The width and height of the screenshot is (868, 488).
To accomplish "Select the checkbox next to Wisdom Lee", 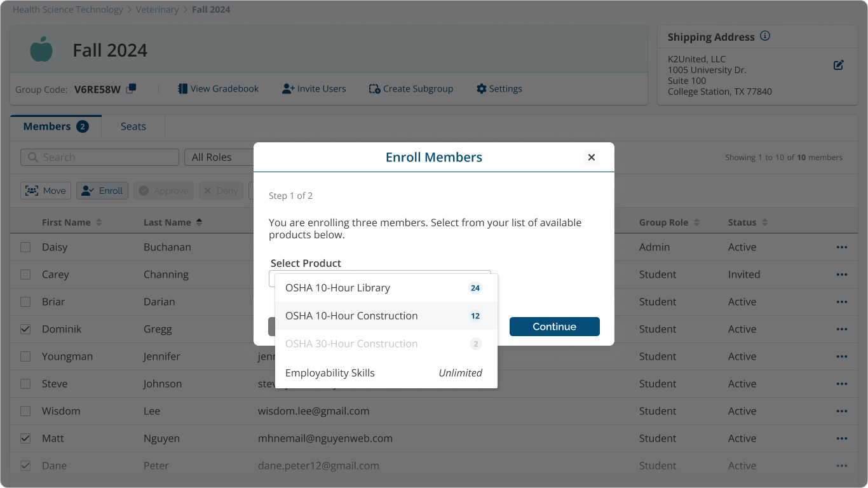I will tap(25, 410).
